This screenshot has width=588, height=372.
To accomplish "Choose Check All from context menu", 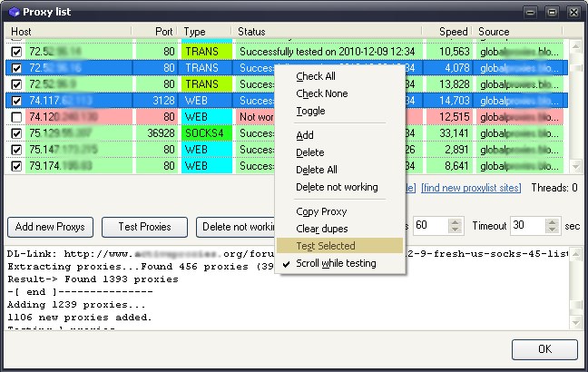I will coord(339,76).
